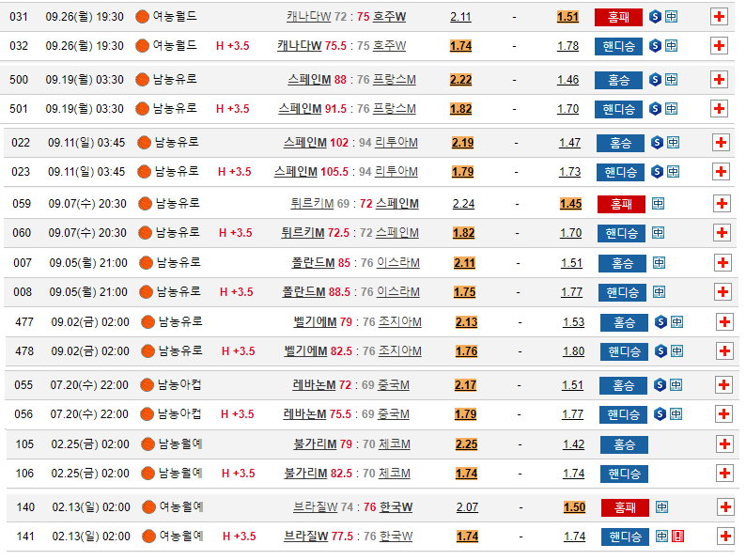Select the highlighted 2.25 odds in row 105
Screen dimensions: 746x560
click(466, 444)
